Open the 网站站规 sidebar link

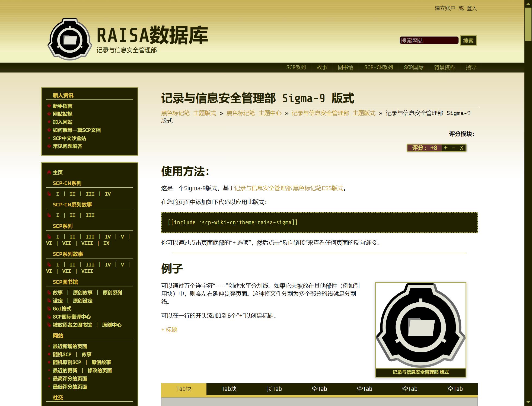click(x=62, y=114)
